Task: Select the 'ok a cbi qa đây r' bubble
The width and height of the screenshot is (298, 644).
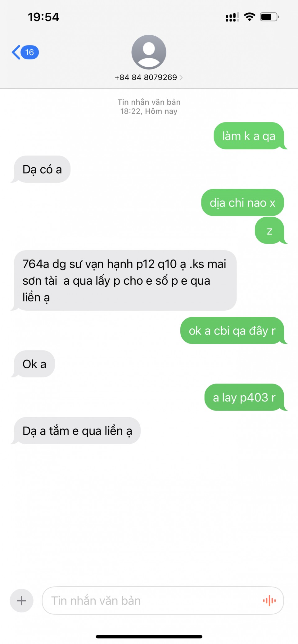Action: tap(232, 331)
